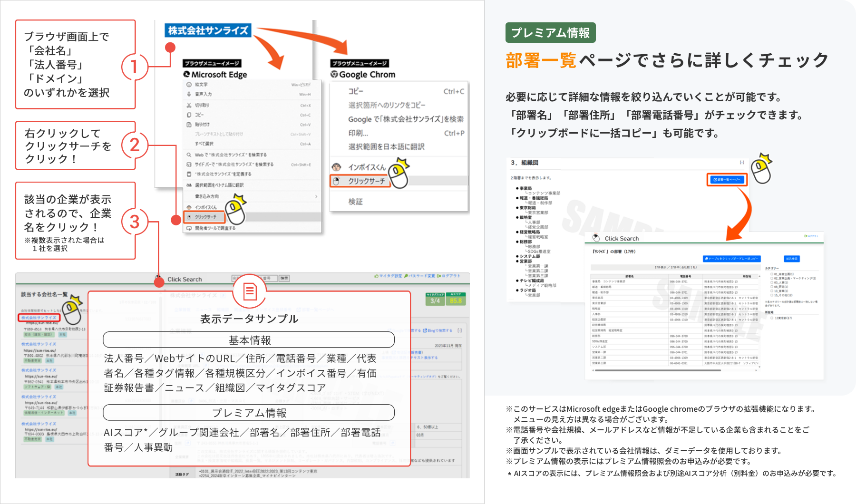The height and width of the screenshot is (504, 856).
Task: Click the green 3/4 マイタグスコア badge
Action: [x=435, y=299]
